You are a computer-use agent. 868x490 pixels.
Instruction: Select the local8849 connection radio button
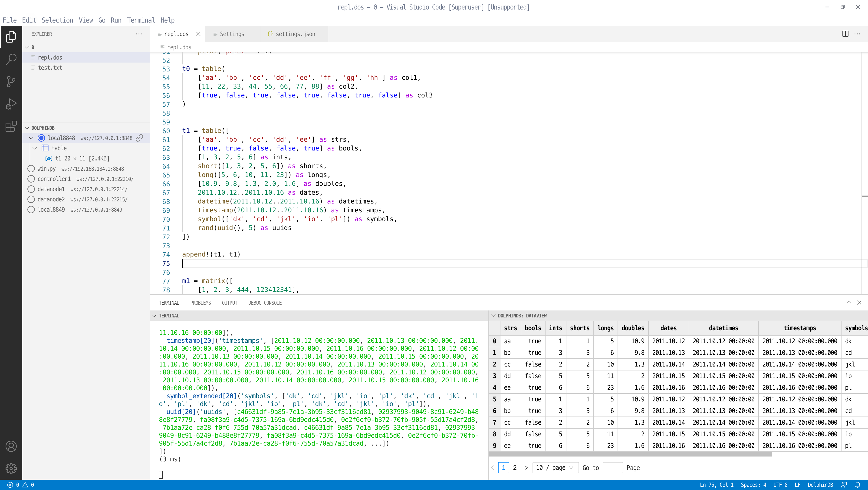point(31,210)
